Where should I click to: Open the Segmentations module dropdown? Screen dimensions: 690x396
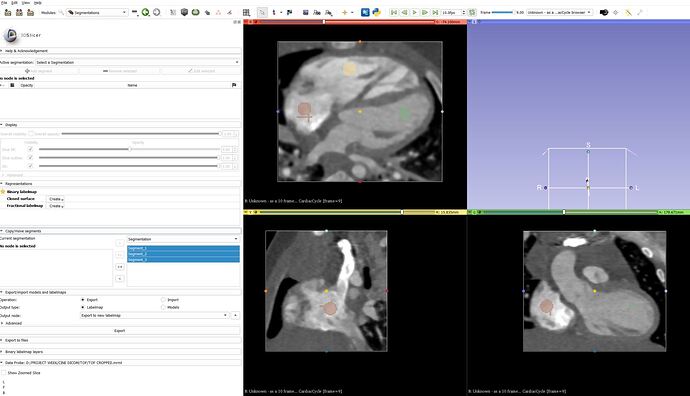(x=97, y=12)
